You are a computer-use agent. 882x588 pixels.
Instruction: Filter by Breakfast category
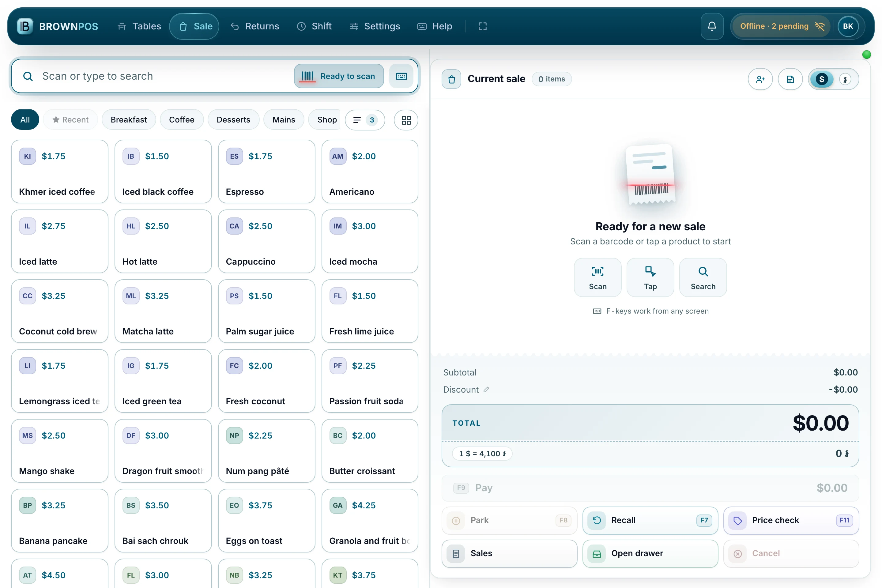click(129, 120)
